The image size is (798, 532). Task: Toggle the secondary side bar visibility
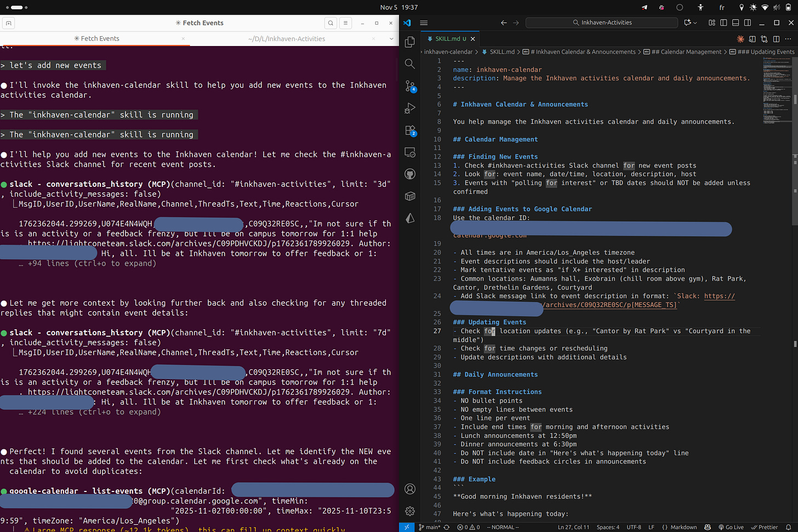(x=747, y=22)
